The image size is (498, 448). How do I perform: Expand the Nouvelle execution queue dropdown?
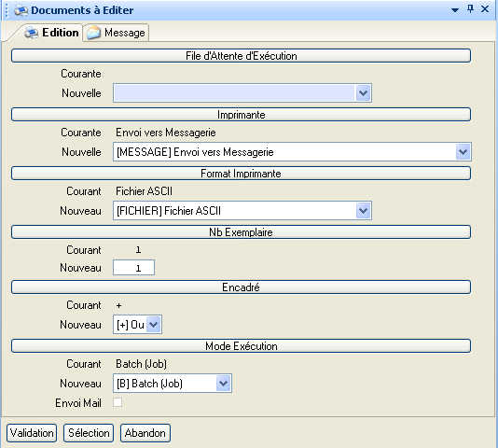(x=364, y=93)
